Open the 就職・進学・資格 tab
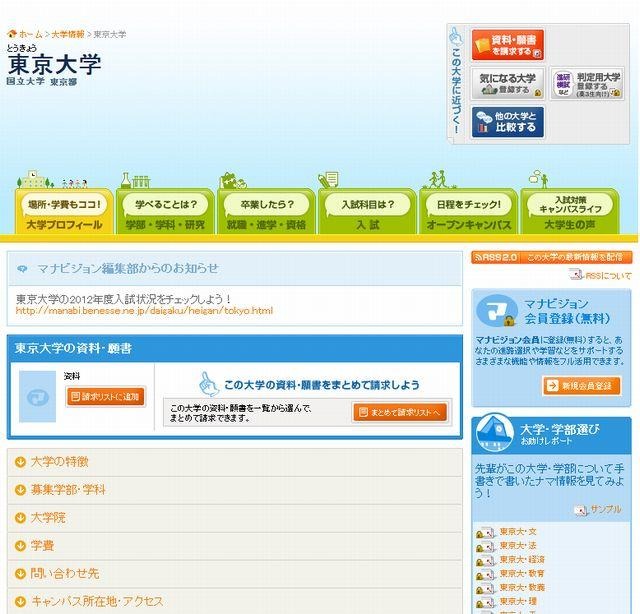Screen dimensions: 640x614 point(266,212)
